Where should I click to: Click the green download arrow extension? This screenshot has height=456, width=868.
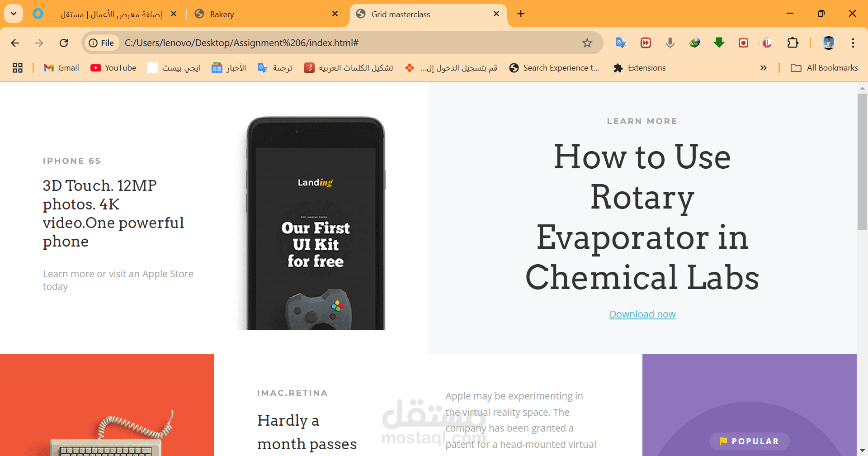pyautogui.click(x=719, y=43)
